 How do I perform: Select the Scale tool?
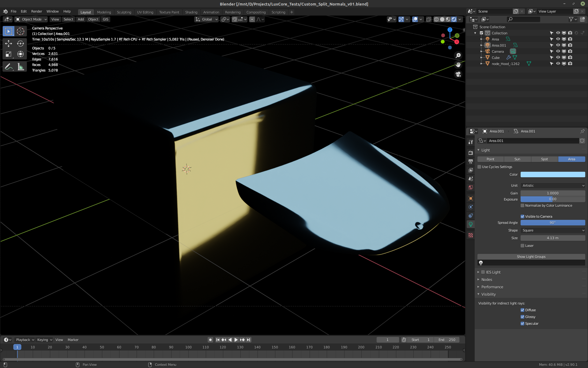pyautogui.click(x=9, y=54)
